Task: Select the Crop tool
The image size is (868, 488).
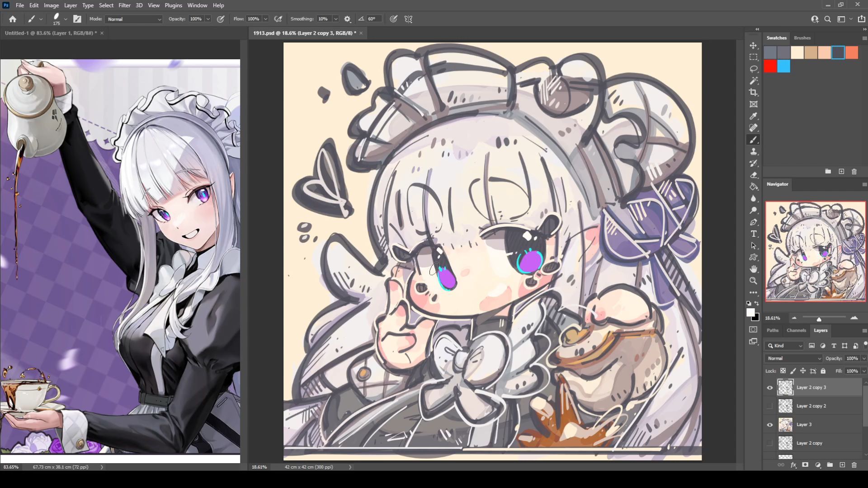Action: click(x=753, y=93)
